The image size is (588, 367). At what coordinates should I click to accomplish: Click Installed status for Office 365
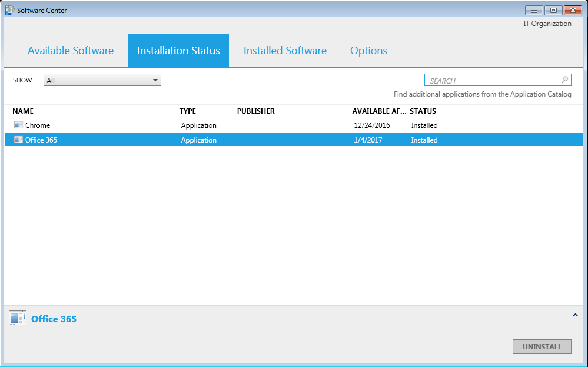coord(424,140)
